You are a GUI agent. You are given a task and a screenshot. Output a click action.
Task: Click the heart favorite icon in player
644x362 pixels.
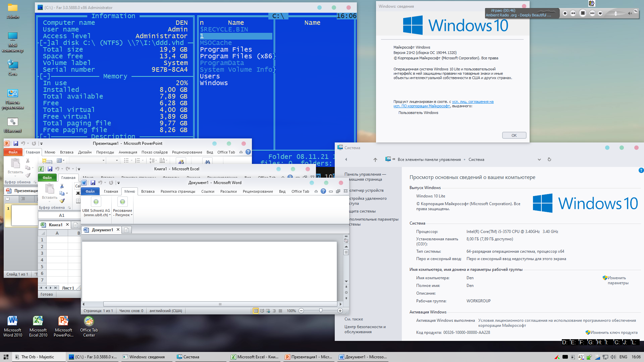[600, 13]
